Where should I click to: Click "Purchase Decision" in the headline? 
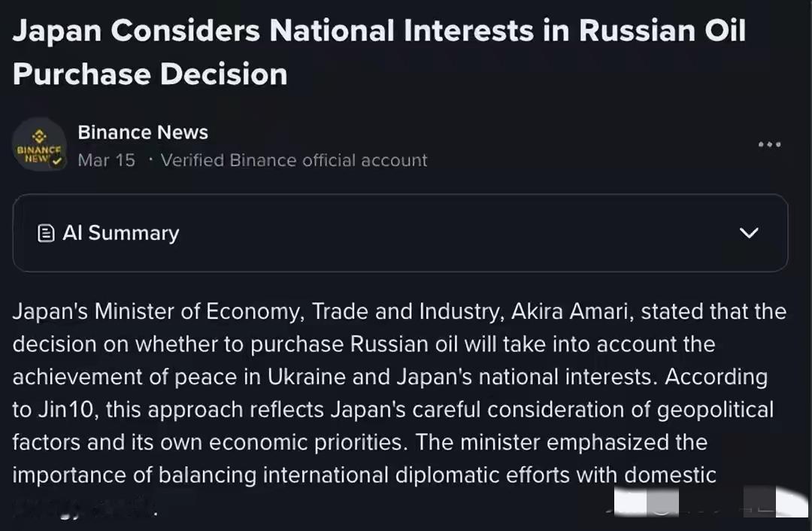pyautogui.click(x=150, y=74)
